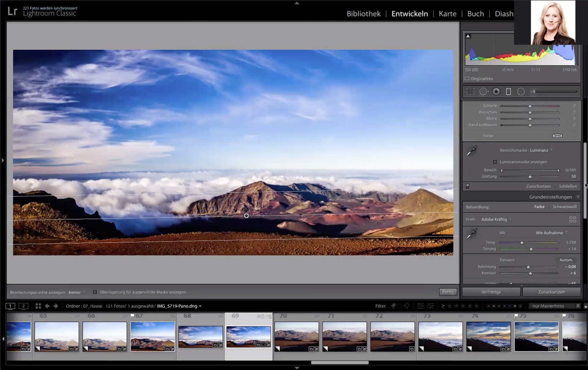The image size is (588, 370).
Task: Click the first star in filter rating
Action: point(450,306)
